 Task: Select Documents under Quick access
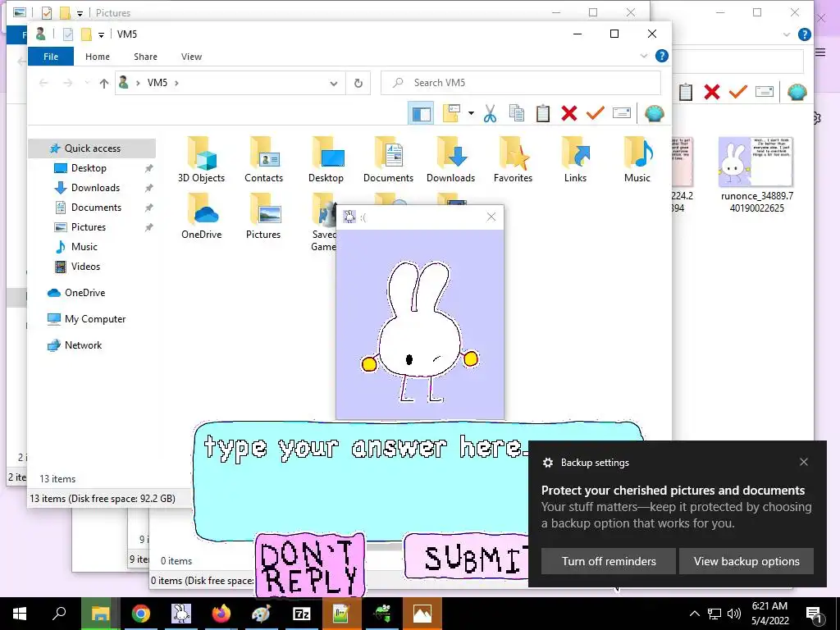point(96,208)
